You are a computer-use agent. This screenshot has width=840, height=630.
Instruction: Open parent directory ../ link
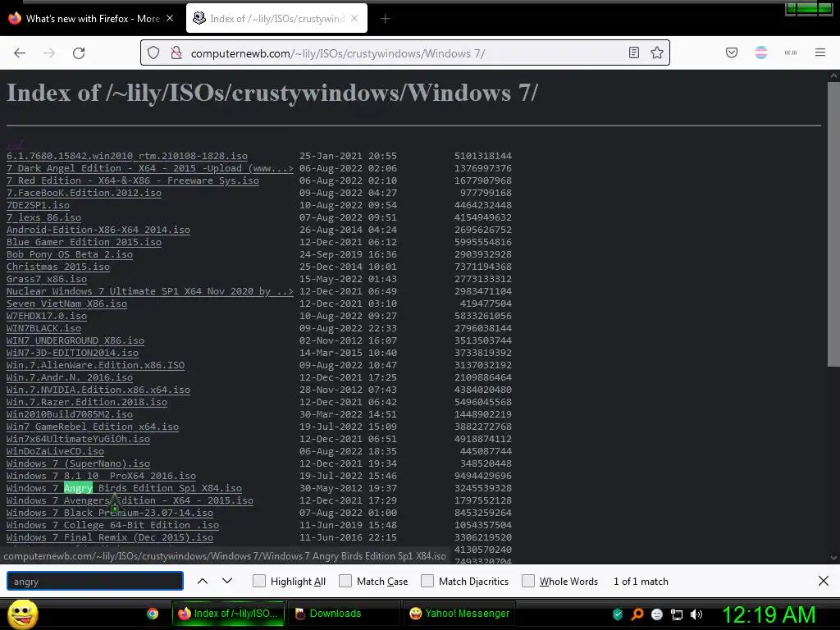click(x=15, y=144)
